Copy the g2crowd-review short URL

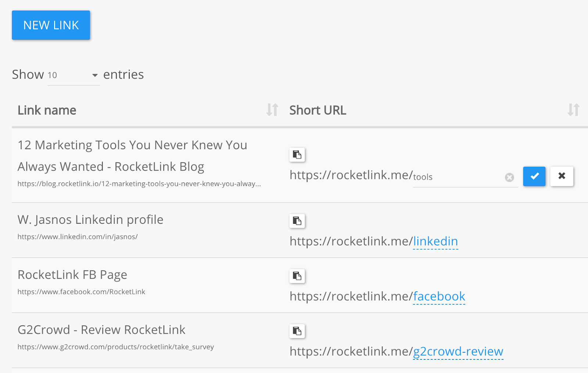point(297,331)
